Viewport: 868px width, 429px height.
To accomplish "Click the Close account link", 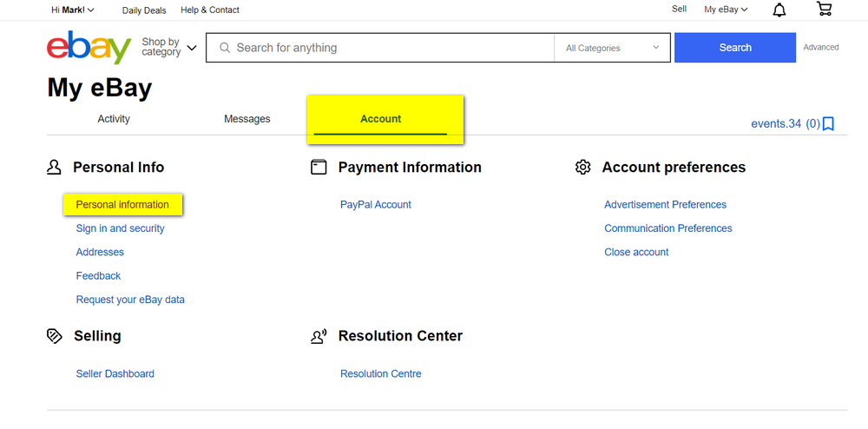I will 636,253.
